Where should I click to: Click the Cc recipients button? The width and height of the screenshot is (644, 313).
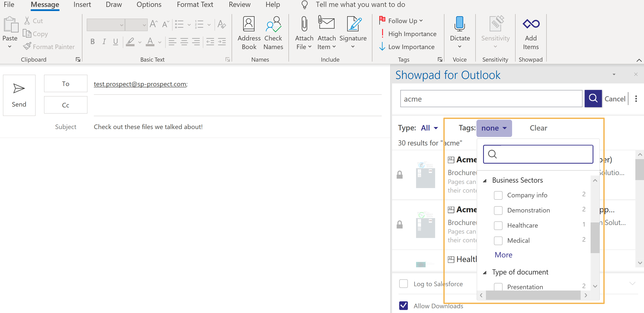coord(66,105)
